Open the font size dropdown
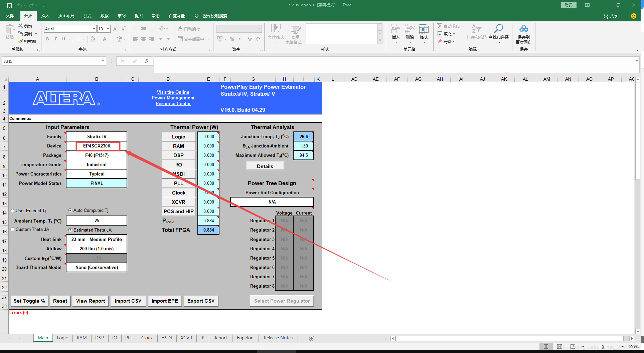 (x=108, y=29)
